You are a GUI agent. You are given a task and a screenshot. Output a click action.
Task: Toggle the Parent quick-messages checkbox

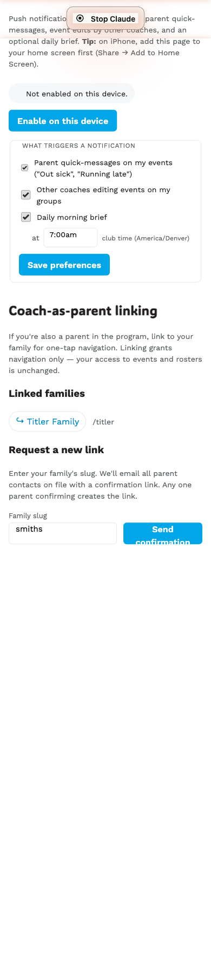[25, 168]
